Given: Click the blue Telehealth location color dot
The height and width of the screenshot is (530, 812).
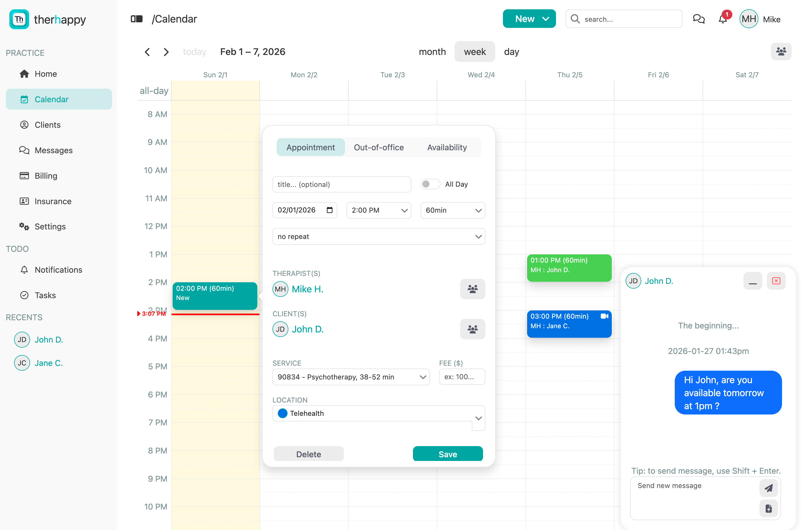Looking at the screenshot, I should [282, 413].
